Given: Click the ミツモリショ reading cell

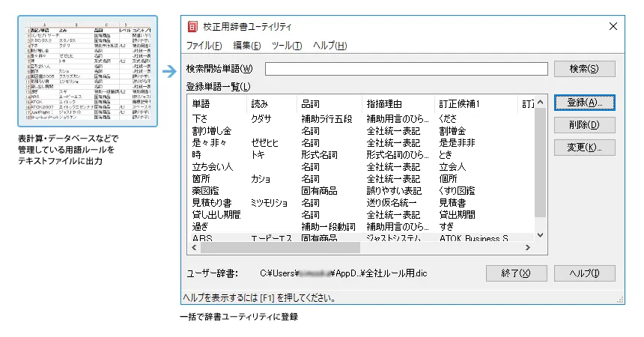Looking at the screenshot, I should [269, 203].
